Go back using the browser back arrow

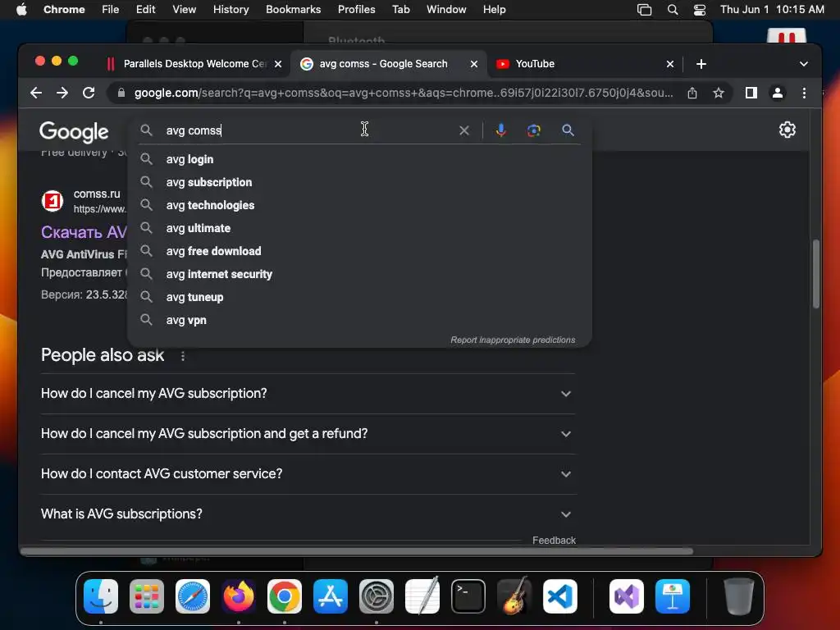36,93
